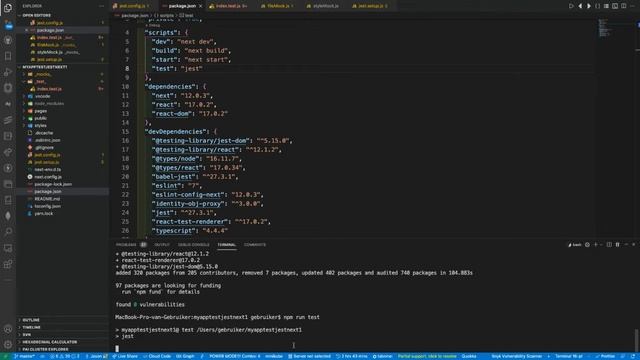Expand HEXADECIMAL CALCULATOR section
Screen dimensions: 640x360
click(48, 342)
